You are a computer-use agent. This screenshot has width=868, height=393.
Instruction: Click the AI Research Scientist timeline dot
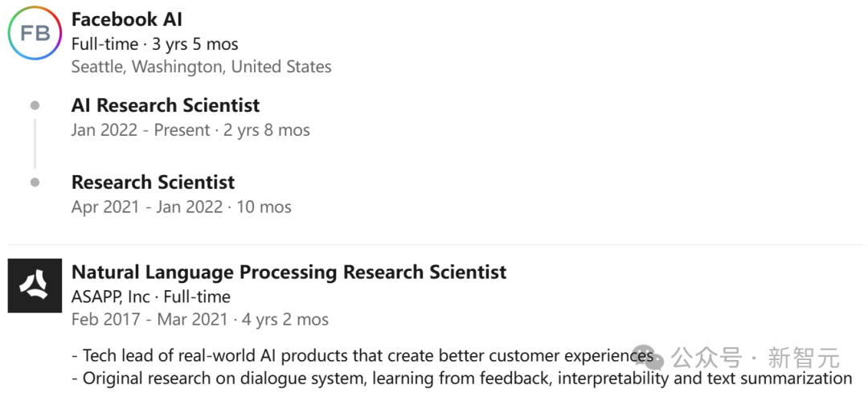[35, 105]
